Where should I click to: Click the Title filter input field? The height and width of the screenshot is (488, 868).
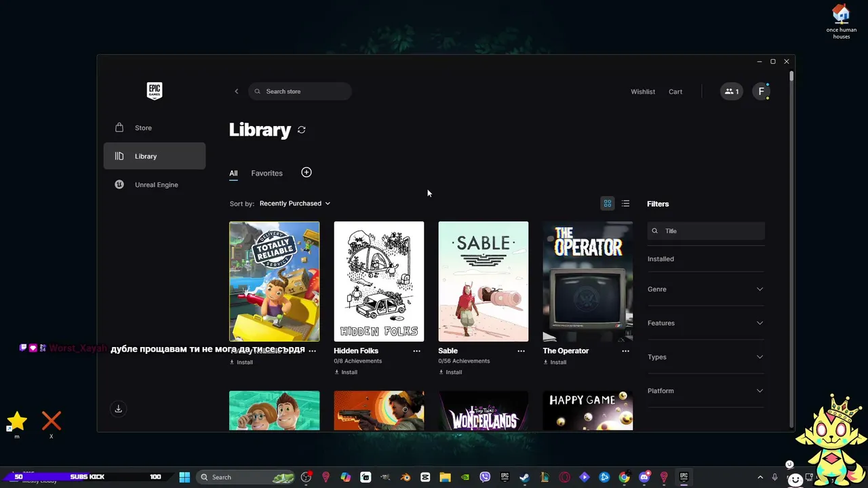click(706, 231)
